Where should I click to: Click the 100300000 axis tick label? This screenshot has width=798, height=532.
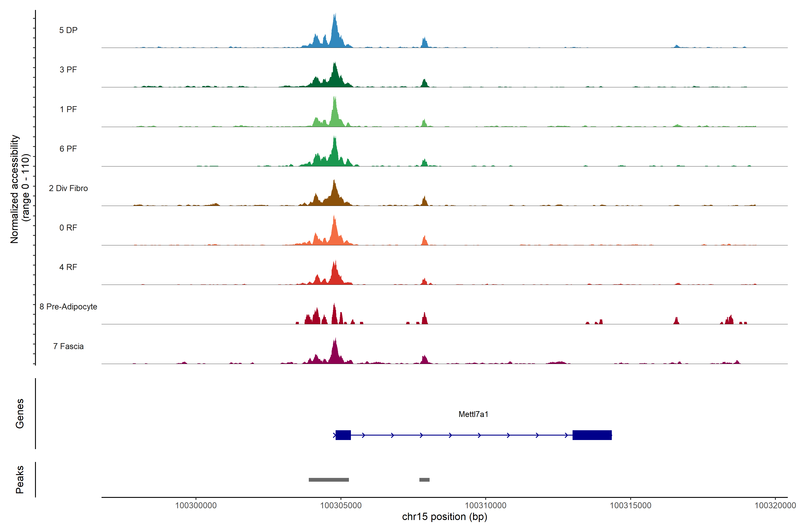[x=196, y=505]
